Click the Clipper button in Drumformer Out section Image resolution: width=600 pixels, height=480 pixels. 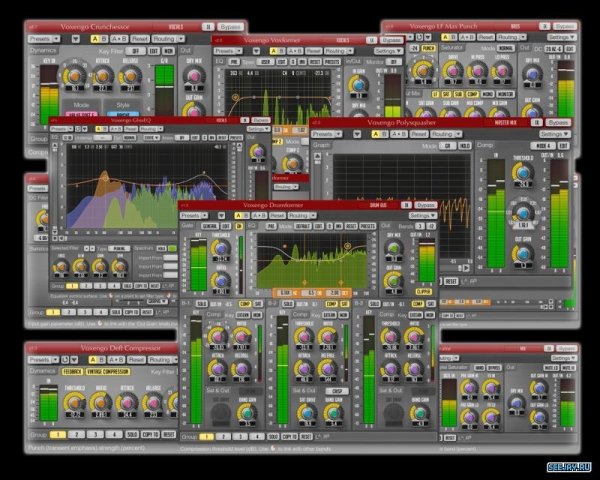423,292
